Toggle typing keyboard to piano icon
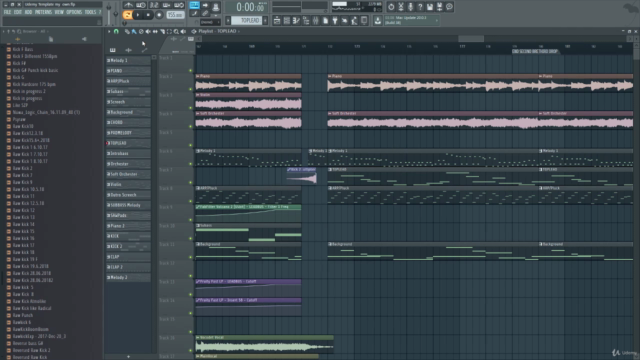 pos(194,5)
